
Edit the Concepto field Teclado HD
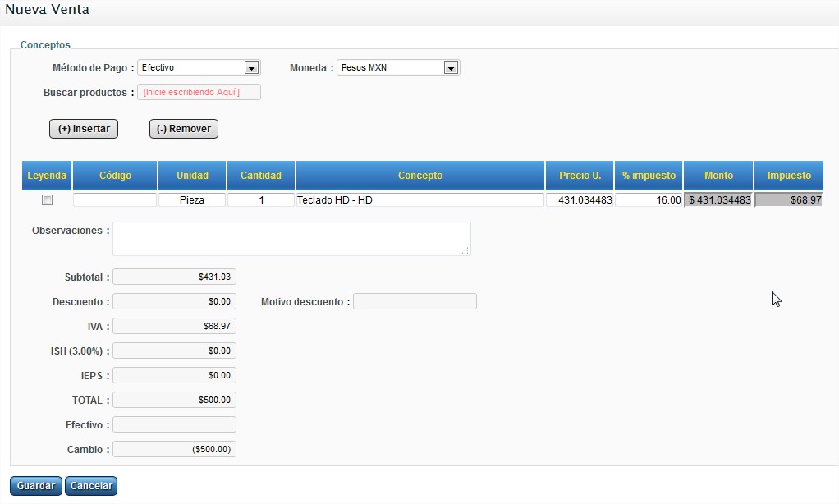[x=419, y=200]
